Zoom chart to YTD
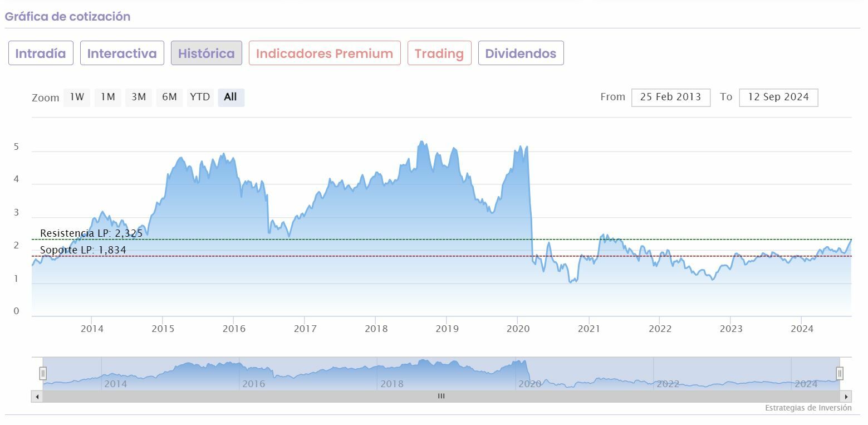Image resolution: width=868 pixels, height=425 pixels. (200, 97)
